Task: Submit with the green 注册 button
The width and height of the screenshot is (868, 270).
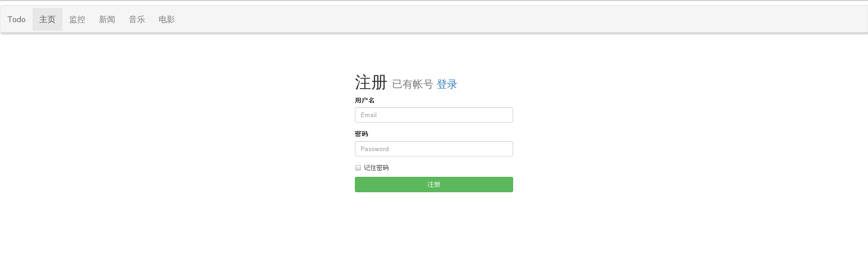Action: click(434, 185)
